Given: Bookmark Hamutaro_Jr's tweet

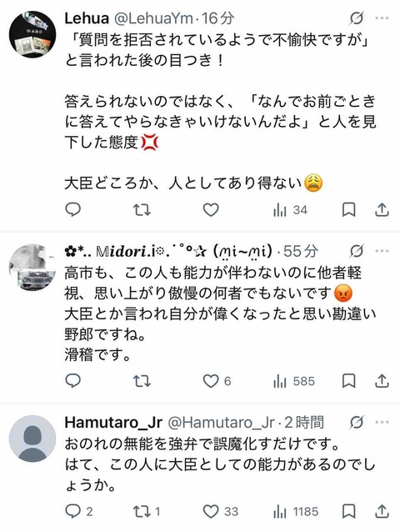Looking at the screenshot, I should pos(348,511).
